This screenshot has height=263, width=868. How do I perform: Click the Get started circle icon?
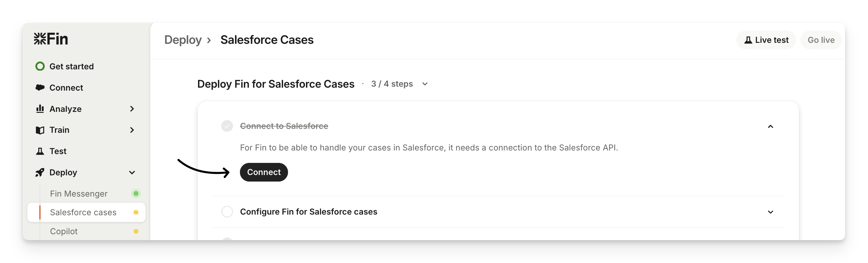coord(40,66)
